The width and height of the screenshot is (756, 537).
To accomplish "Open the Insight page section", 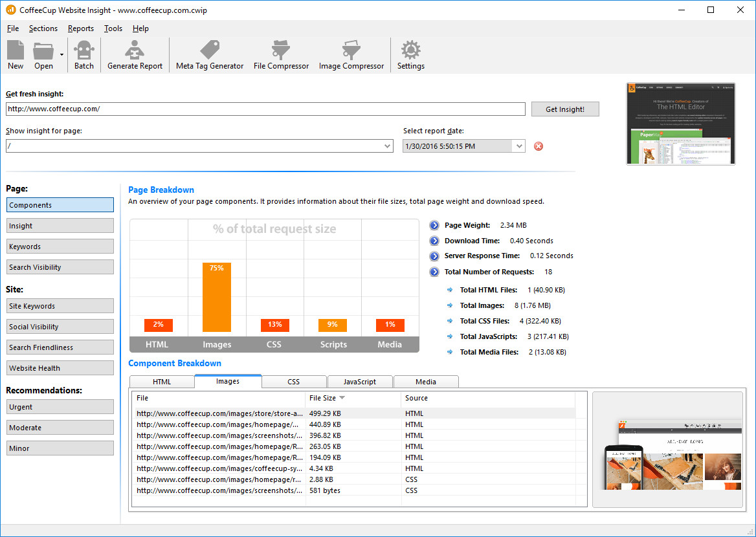I will point(60,226).
